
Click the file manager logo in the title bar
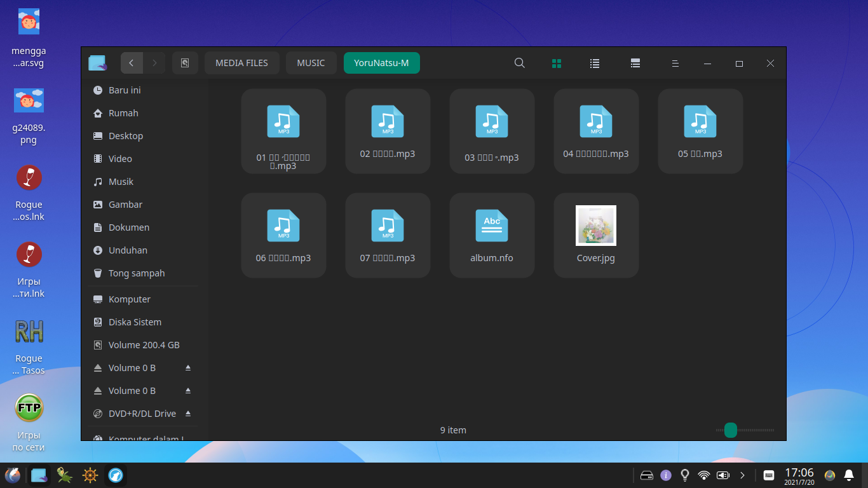pyautogui.click(x=97, y=63)
